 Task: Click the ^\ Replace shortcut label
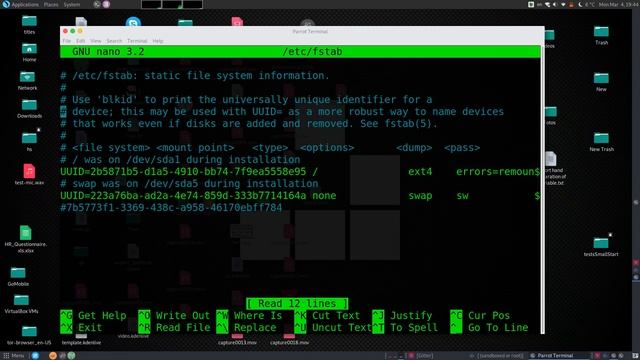pyautogui.click(x=246, y=328)
